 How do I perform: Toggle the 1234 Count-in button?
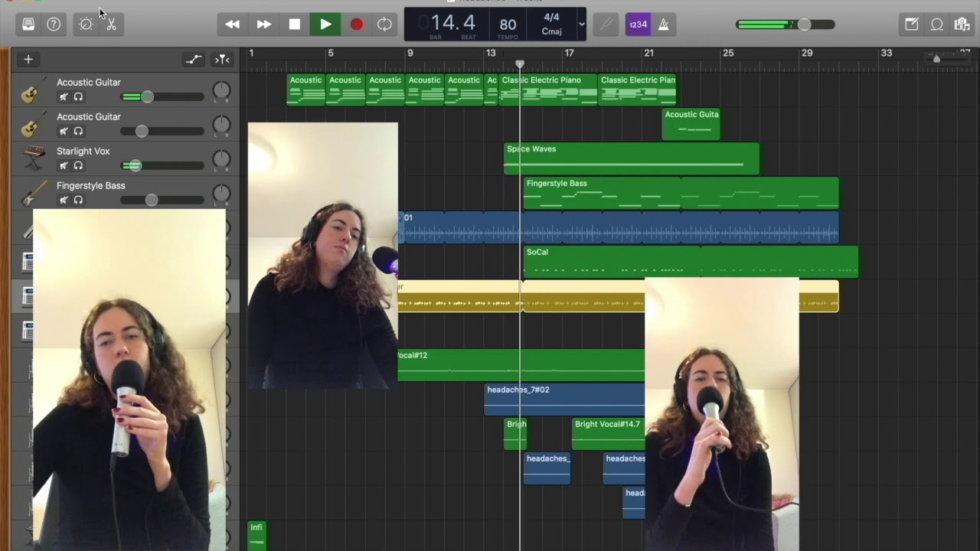point(638,24)
